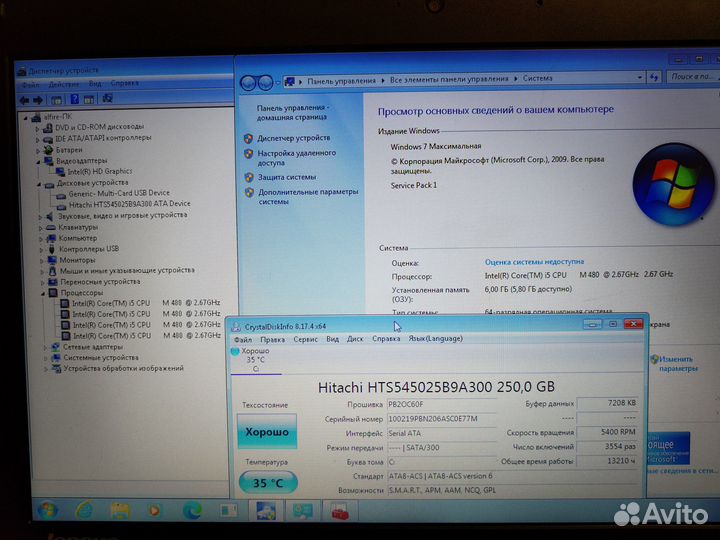
Task: Open Internet Explorer from the taskbar
Action: [83, 510]
